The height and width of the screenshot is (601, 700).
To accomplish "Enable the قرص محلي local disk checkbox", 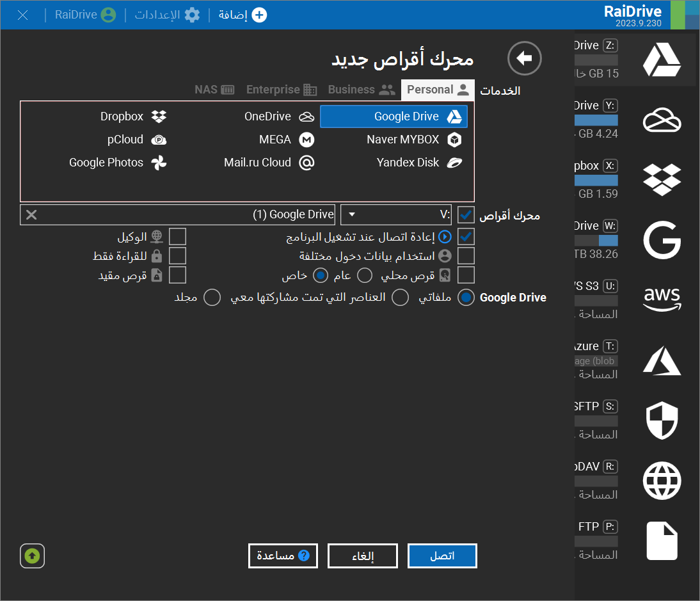I will pyautogui.click(x=466, y=275).
